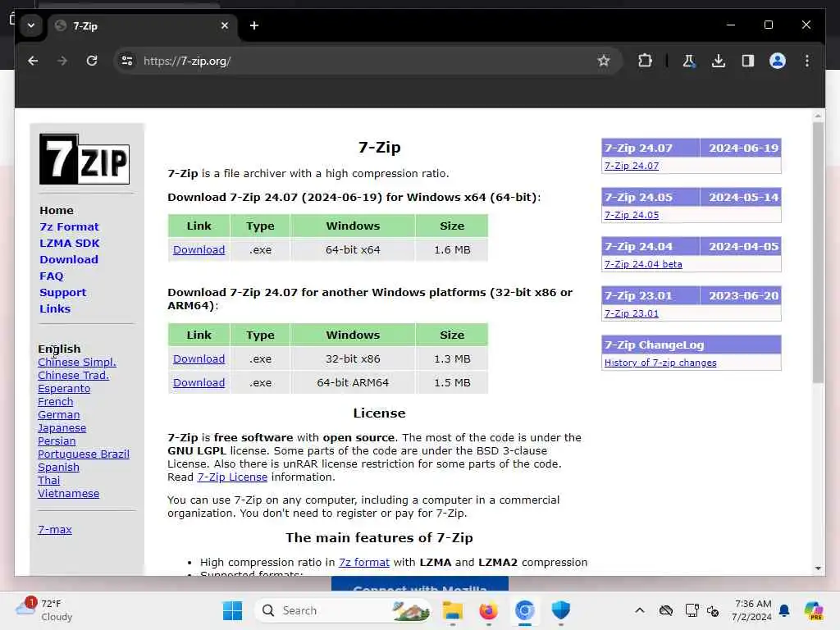840x630 pixels.
Task: Open the Windows Start menu
Action: coord(232,610)
